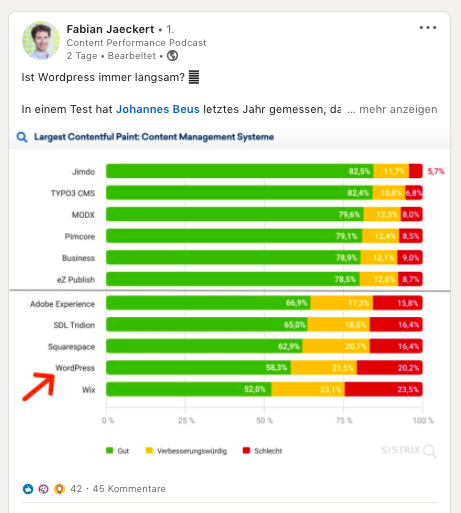This screenshot has width=461, height=513.
Task: Click the magnifier icon beside chart title
Action: tap(22, 137)
